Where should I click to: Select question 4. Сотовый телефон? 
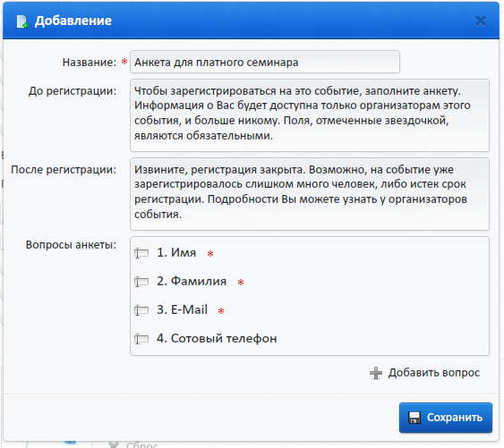point(217,339)
